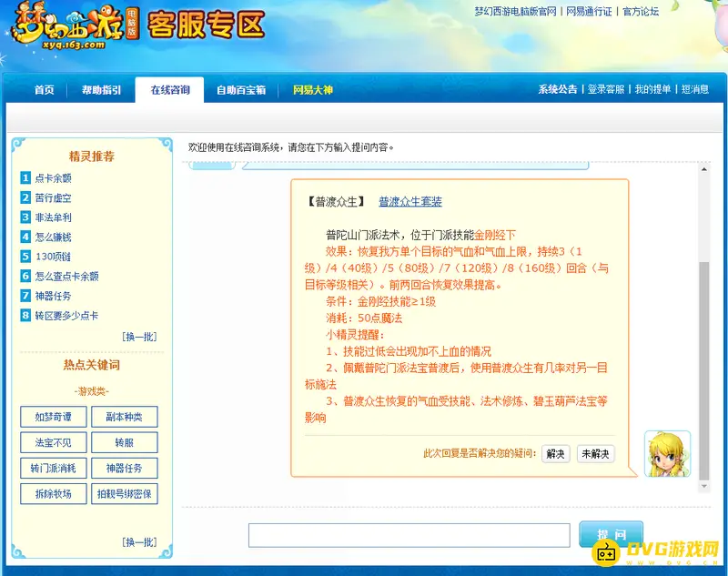Click the blonde assistant avatar thumbnail
Image resolution: width=728 pixels, height=576 pixels.
click(x=667, y=454)
